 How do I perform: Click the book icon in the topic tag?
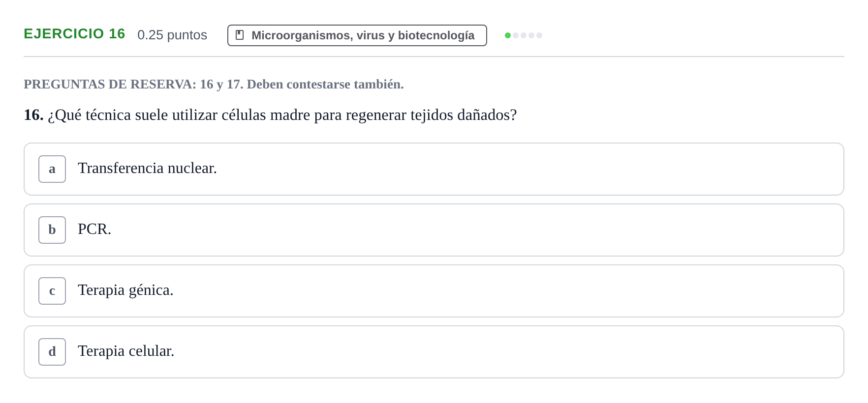pyautogui.click(x=240, y=35)
